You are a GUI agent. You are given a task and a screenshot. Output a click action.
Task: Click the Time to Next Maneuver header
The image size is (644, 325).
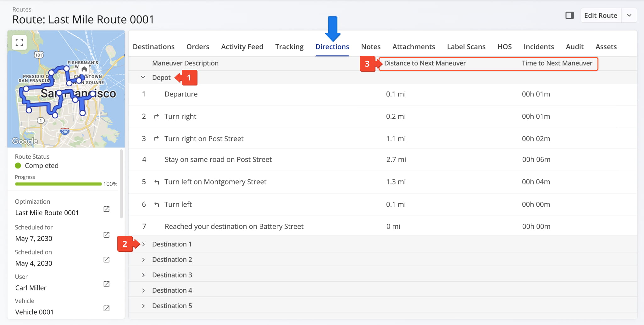(x=557, y=63)
